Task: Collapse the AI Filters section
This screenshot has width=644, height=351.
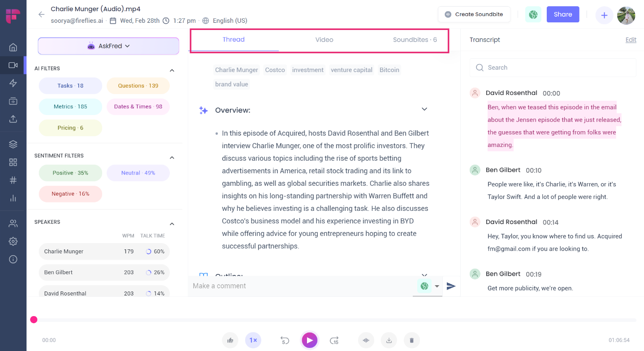Action: [x=172, y=70]
